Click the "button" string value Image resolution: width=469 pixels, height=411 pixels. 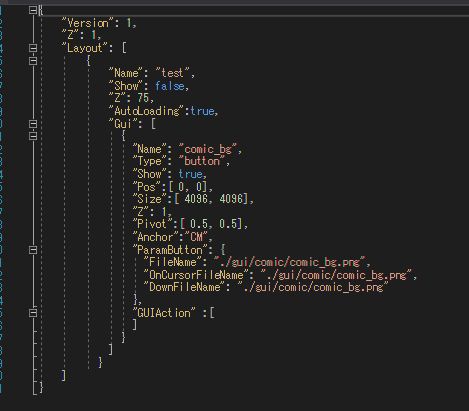pos(202,161)
